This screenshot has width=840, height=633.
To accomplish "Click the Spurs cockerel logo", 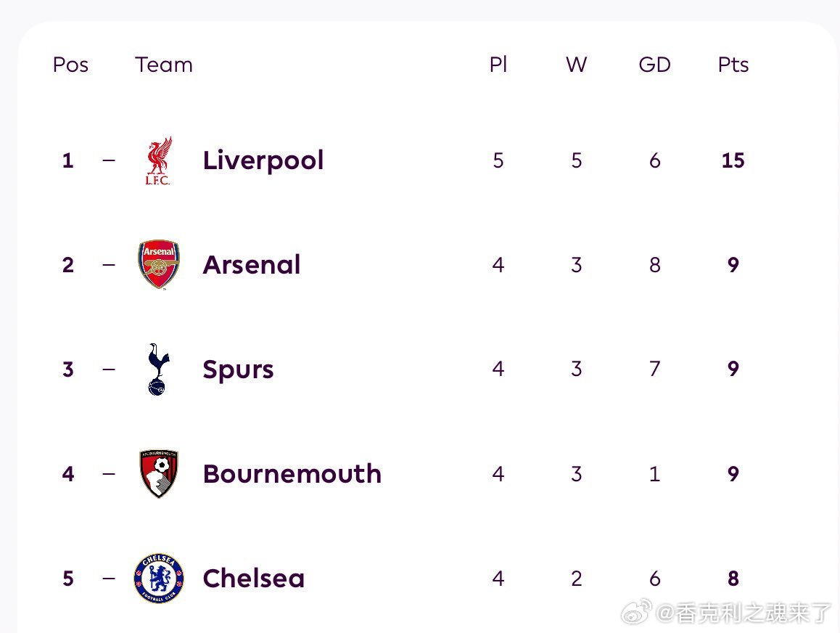I will pos(158,369).
